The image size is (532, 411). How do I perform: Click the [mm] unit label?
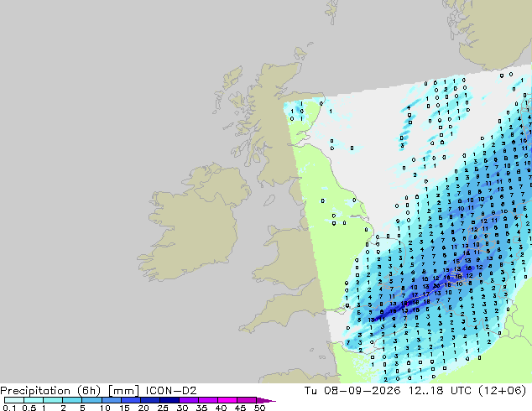coord(123,391)
